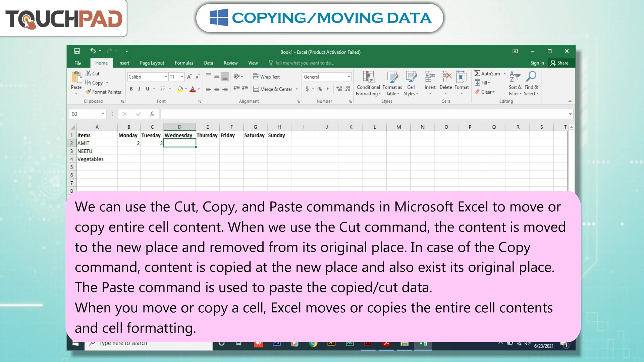Apply the yellow Fill Color swatch
644x362 pixels.
180,89
